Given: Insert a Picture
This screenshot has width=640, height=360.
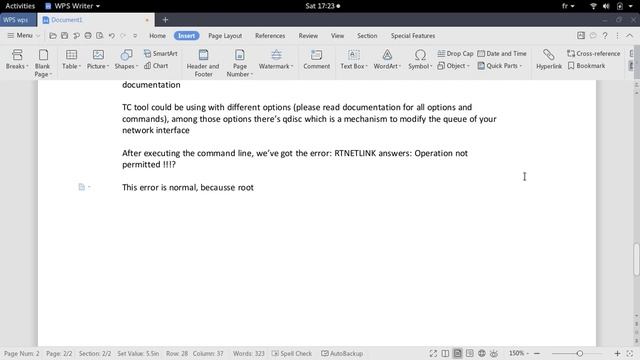Looking at the screenshot, I should (98, 60).
